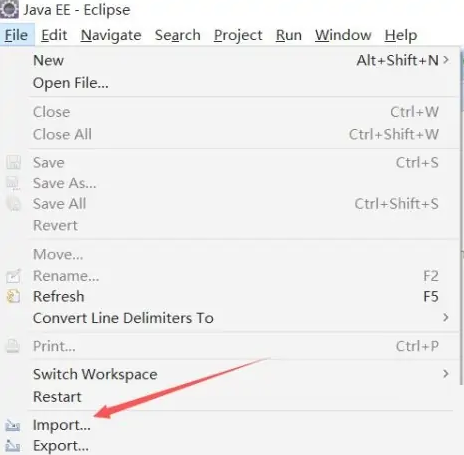The height and width of the screenshot is (455, 464).
Task: Open the Project menu
Action: (x=238, y=35)
